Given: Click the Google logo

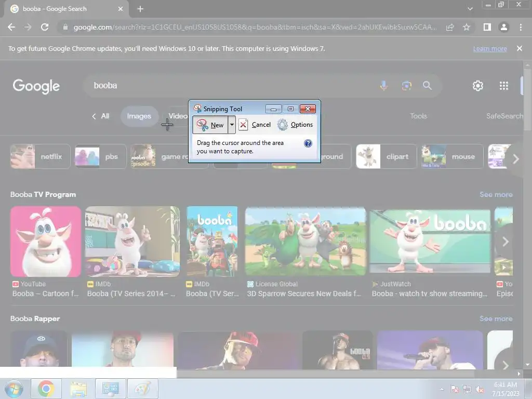Looking at the screenshot, I should coord(36,86).
